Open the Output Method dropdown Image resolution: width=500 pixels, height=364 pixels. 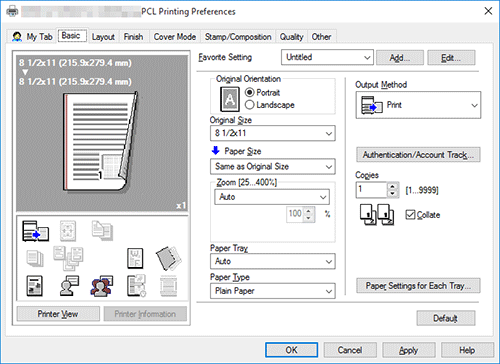click(x=418, y=105)
